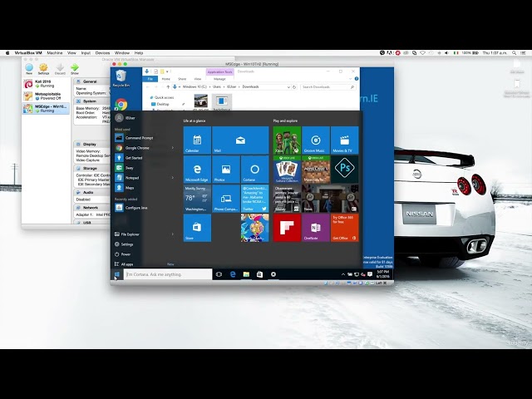Open Settings in the Start menu
The height and width of the screenshot is (399, 532).
coord(124,244)
